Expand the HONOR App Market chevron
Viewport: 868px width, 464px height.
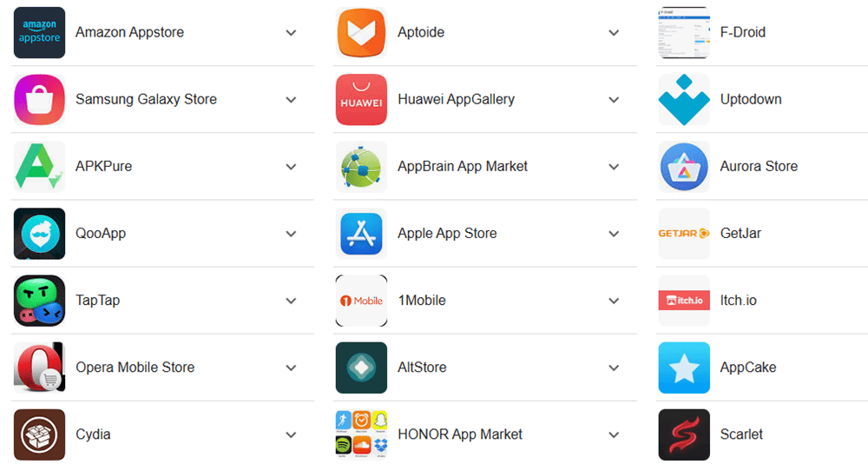point(614,434)
